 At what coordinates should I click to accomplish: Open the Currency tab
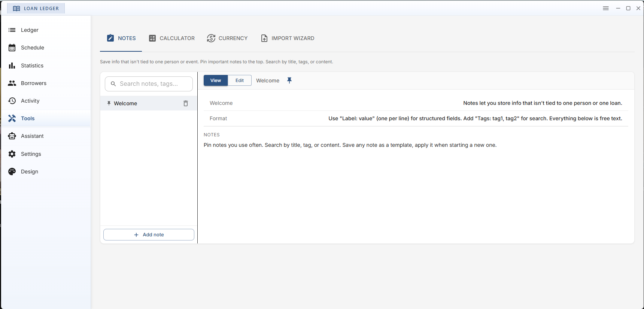pyautogui.click(x=227, y=38)
